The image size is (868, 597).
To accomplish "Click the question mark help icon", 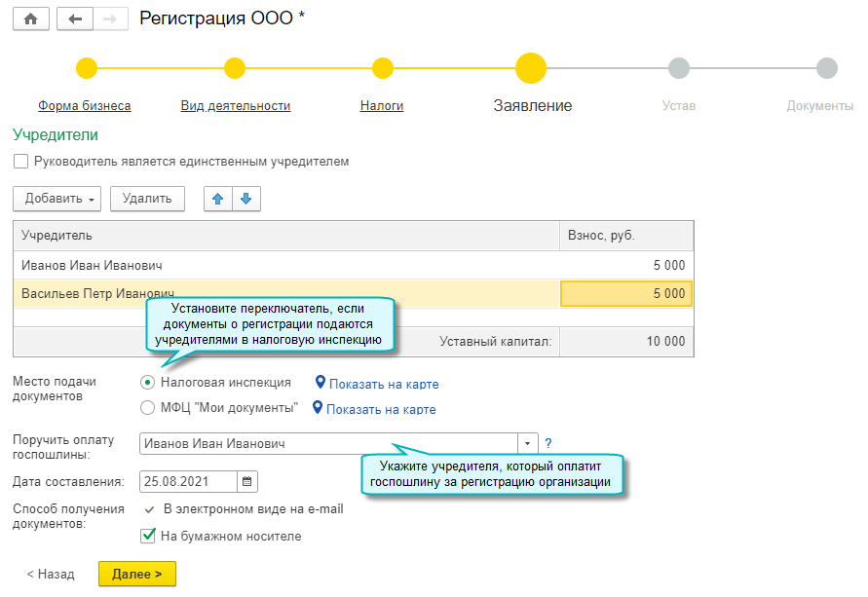I will (548, 443).
